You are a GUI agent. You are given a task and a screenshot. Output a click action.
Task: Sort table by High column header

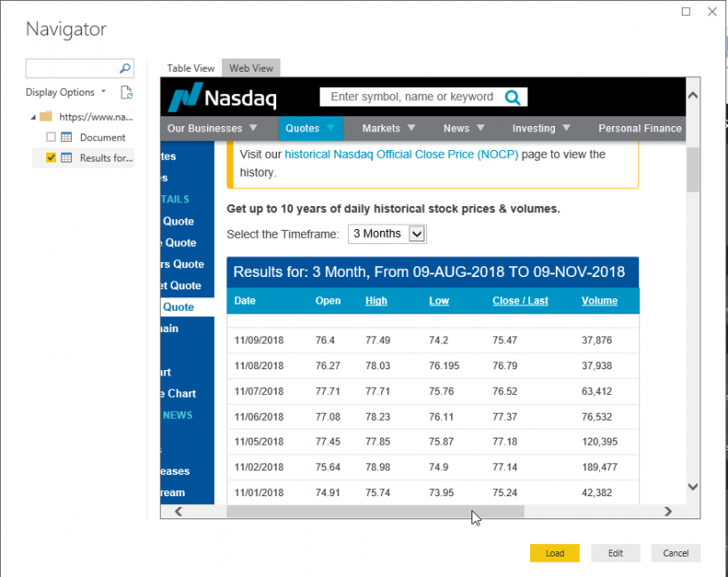click(x=376, y=300)
